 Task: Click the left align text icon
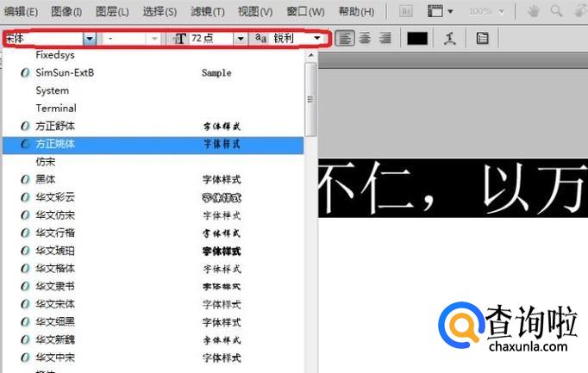coord(345,39)
